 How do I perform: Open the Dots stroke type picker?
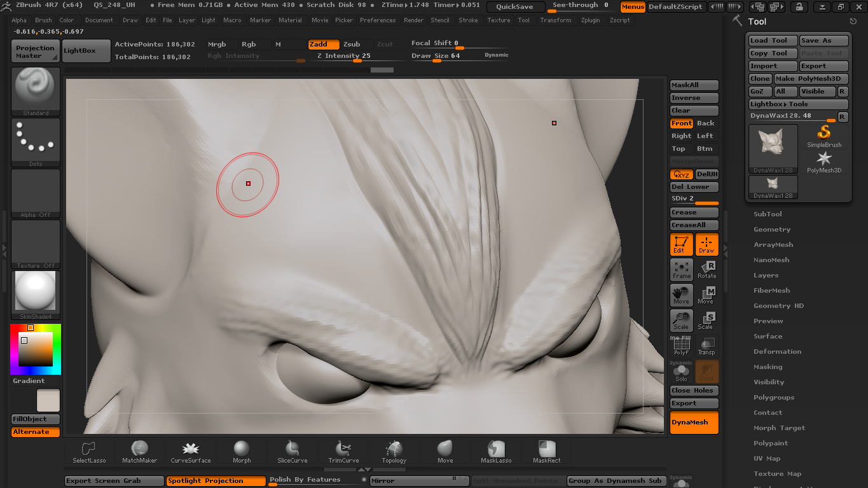[x=36, y=143]
